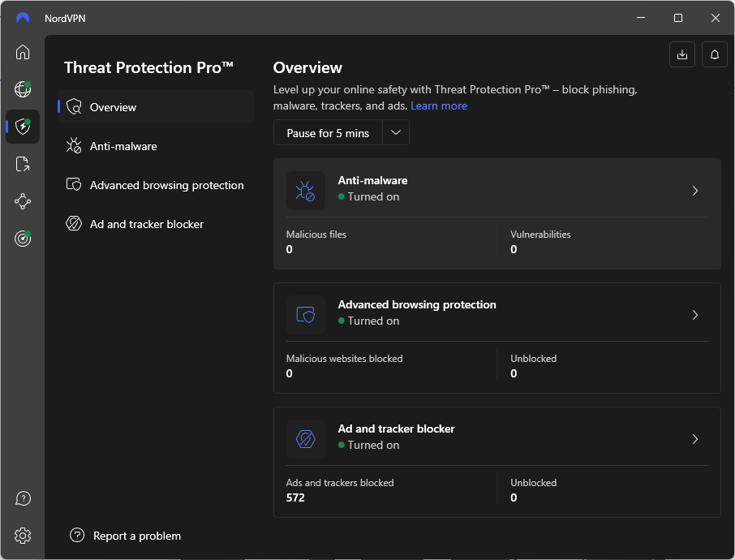The width and height of the screenshot is (735, 560).
Task: Click the NordVPN logo in title bar
Action: 23,18
